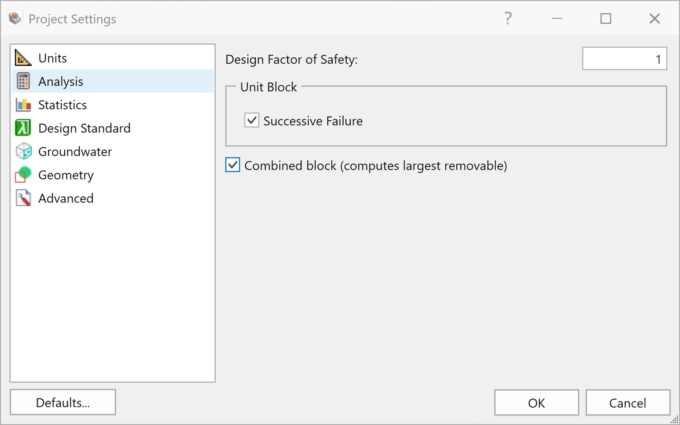Image resolution: width=680 pixels, height=425 pixels.
Task: Switch to Design Standard settings
Action: [84, 128]
